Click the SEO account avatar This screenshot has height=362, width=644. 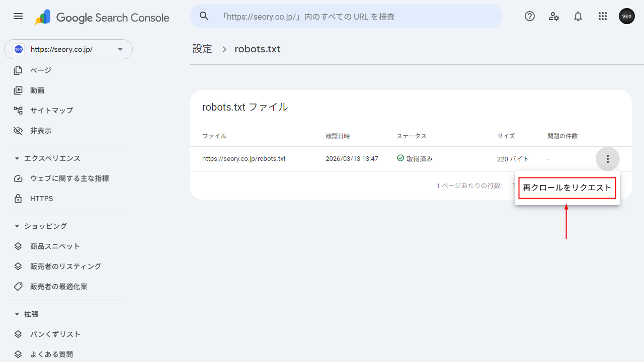tap(626, 16)
